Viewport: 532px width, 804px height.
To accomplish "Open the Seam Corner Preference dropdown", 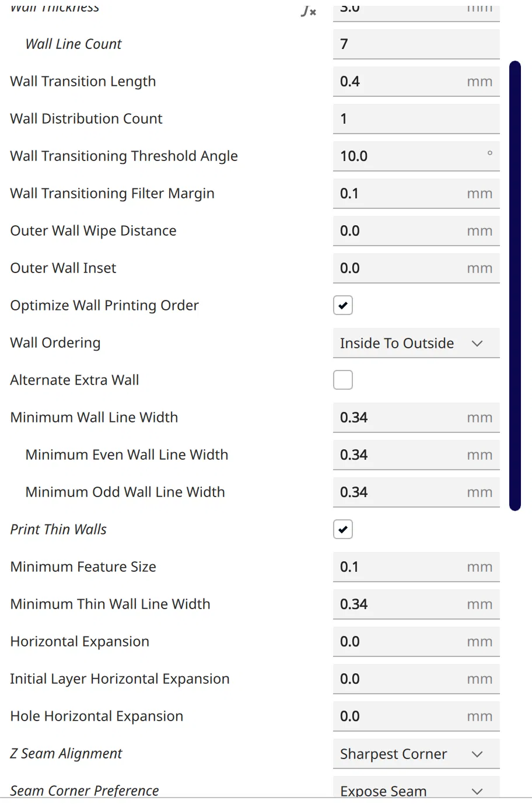I will (x=416, y=791).
